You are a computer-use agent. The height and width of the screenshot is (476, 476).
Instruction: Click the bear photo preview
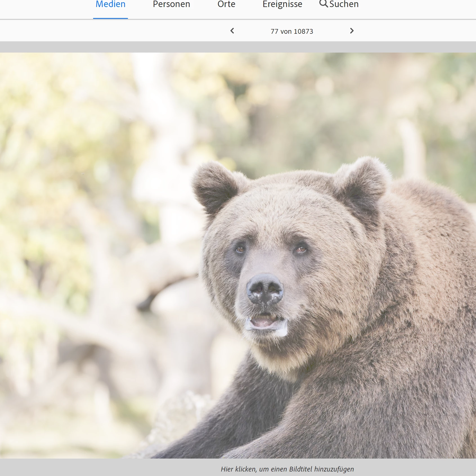tap(238, 256)
